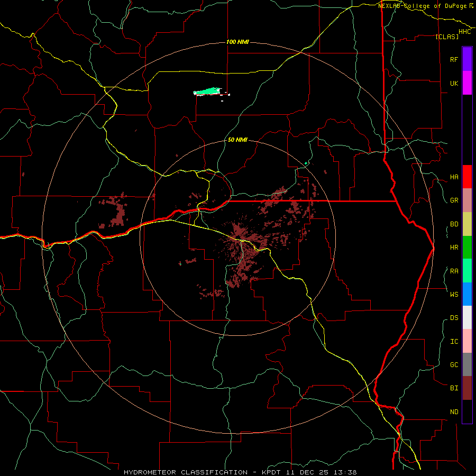The height and width of the screenshot is (476, 476).
Task: Click the UK legend label
Action: coord(454,83)
